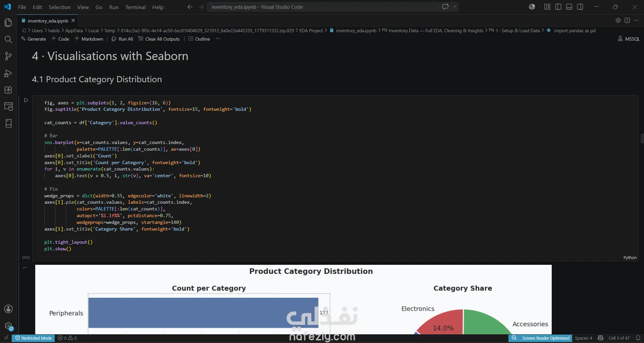
Task: Open the Manage gear in activity bar
Action: [8, 326]
